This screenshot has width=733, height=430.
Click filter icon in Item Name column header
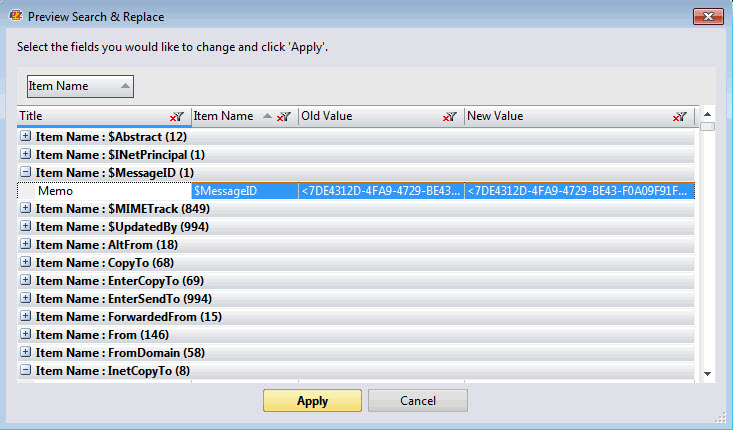pyautogui.click(x=283, y=117)
